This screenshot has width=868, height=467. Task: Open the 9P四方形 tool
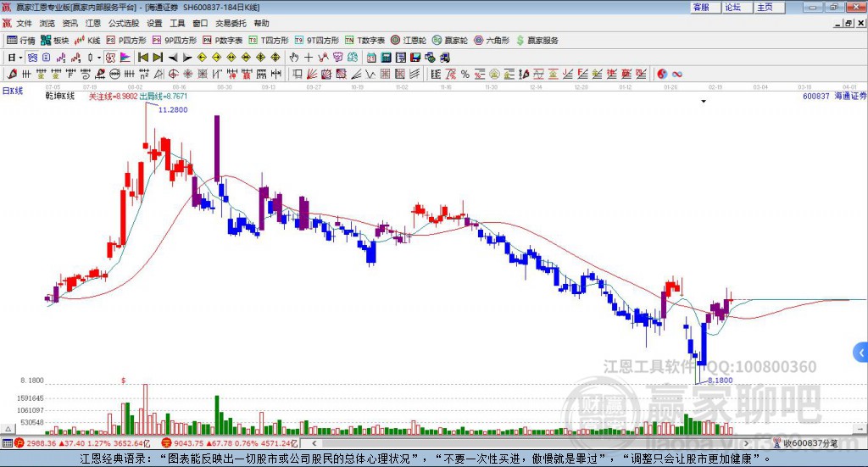[175, 41]
